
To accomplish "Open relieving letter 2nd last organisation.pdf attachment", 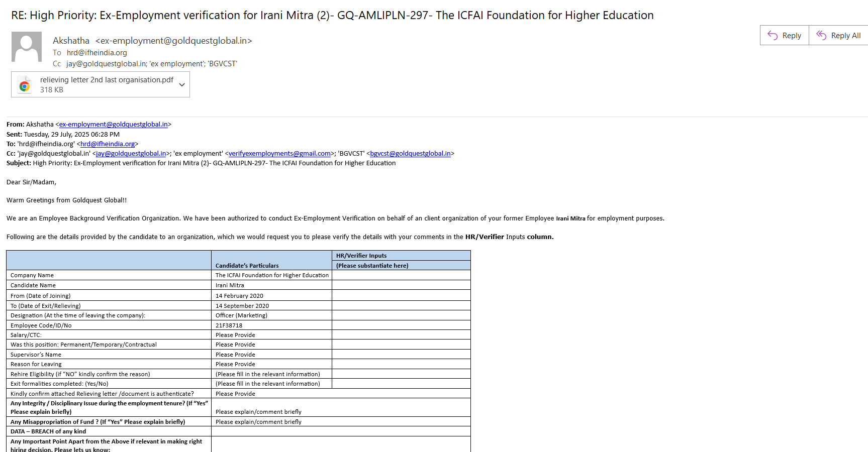I will pos(107,80).
